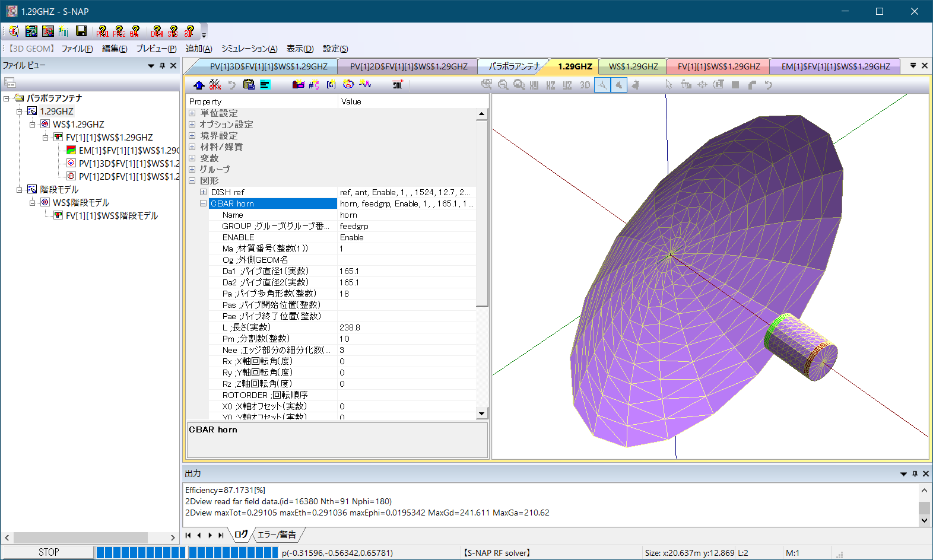Switch to the パラボラアンテナ tab

(514, 66)
